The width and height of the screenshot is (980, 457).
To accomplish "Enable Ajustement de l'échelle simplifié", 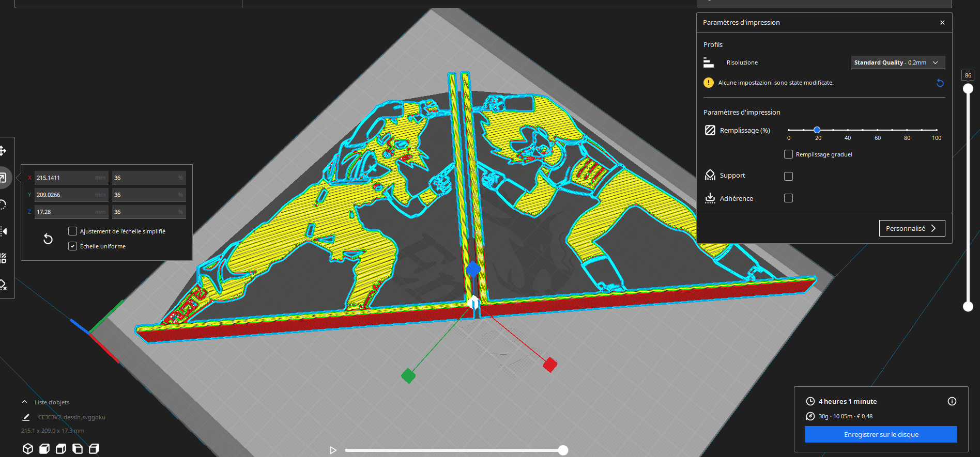I will (73, 231).
